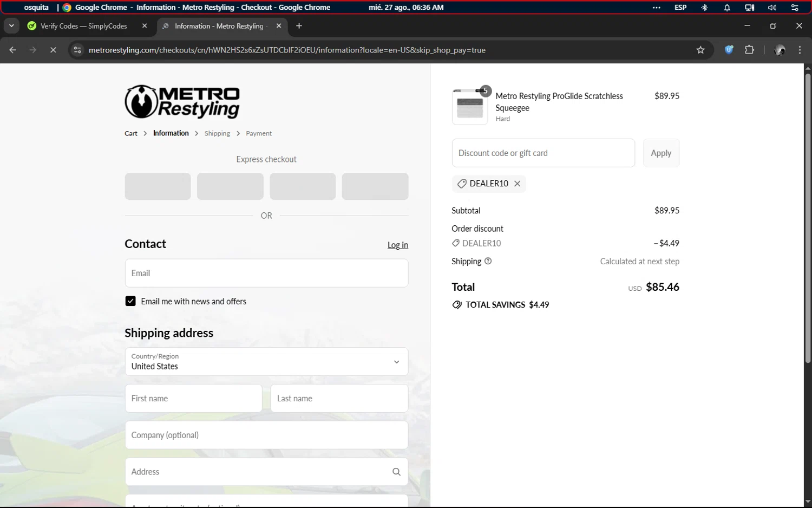Open system settings toggles icon in panel

click(795, 8)
